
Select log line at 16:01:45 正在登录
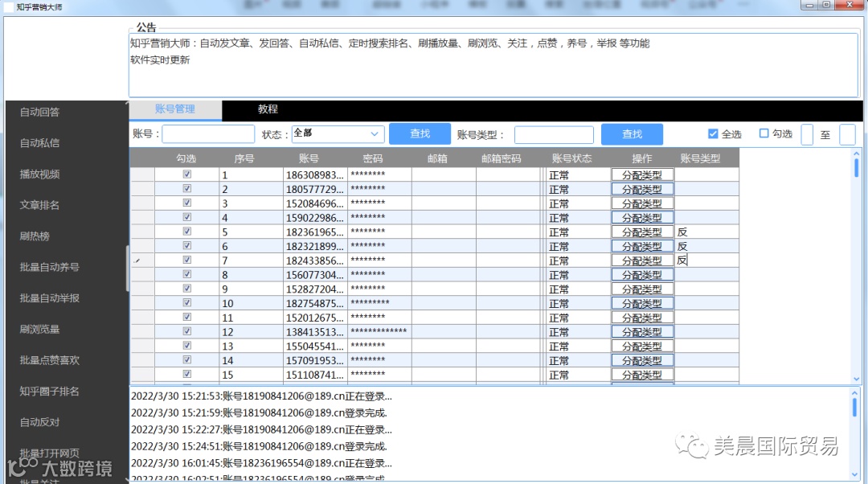pos(261,463)
